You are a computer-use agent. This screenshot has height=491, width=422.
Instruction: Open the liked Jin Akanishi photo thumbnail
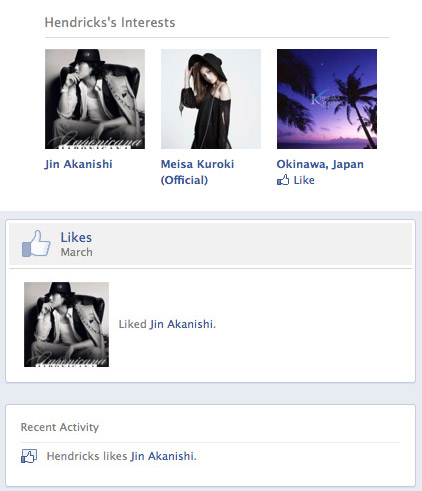coord(66,324)
